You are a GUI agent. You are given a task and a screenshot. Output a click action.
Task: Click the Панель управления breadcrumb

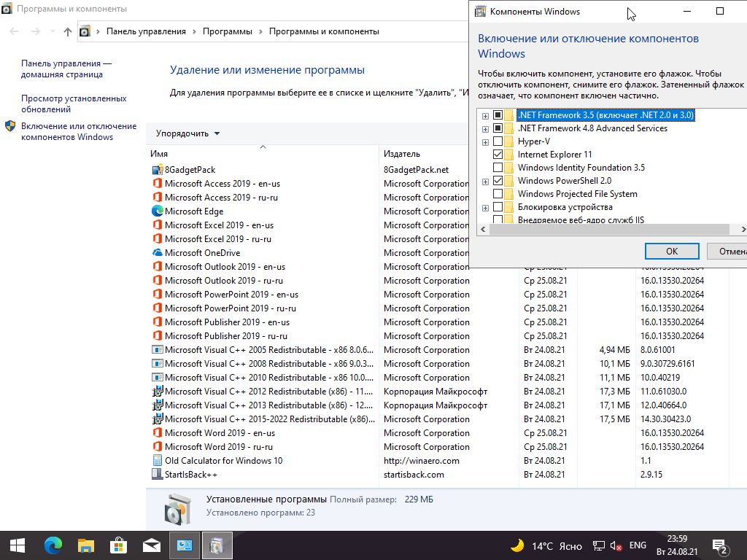[x=146, y=31]
